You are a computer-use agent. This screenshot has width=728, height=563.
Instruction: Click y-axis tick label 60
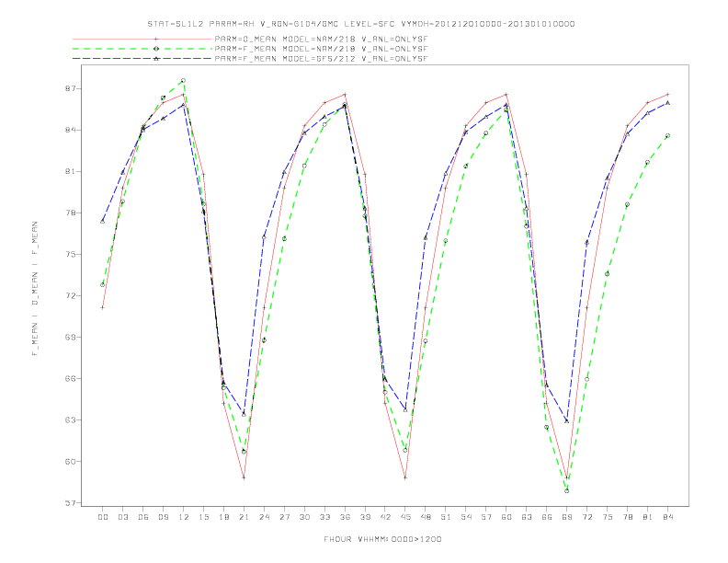pos(72,461)
